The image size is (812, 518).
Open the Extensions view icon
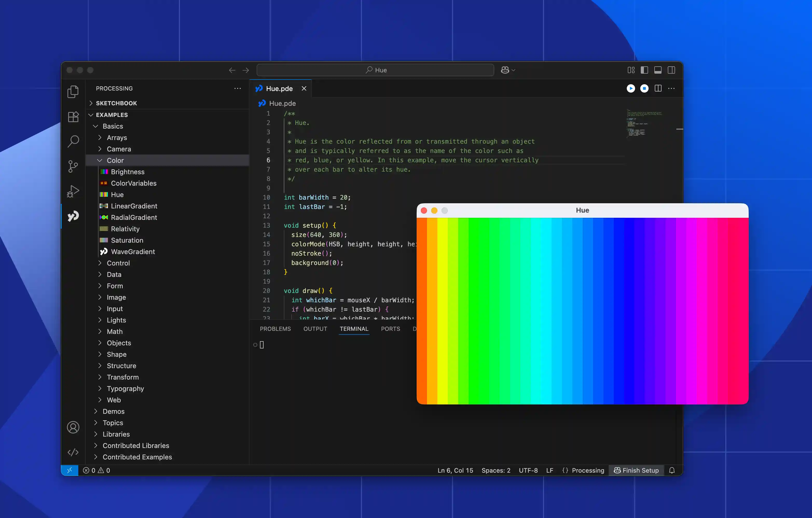[73, 117]
